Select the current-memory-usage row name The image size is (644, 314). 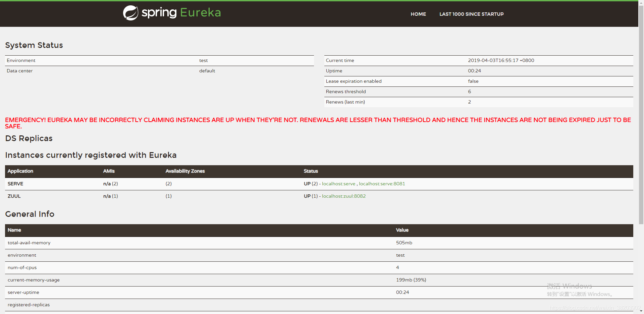tap(34, 280)
